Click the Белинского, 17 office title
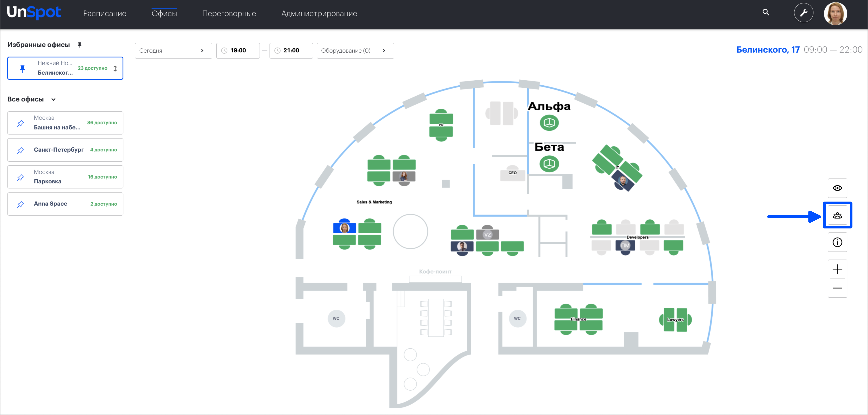This screenshot has height=415, width=868. tap(768, 50)
